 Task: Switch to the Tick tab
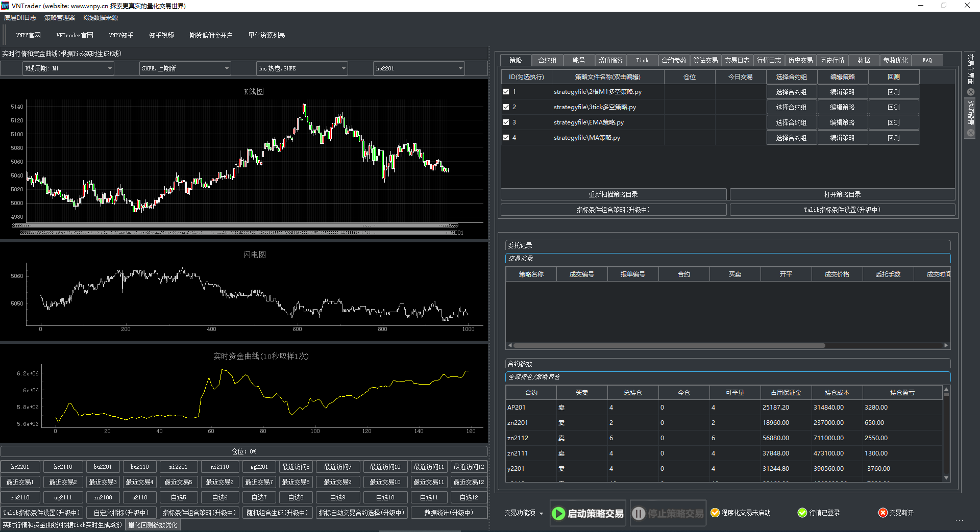642,60
